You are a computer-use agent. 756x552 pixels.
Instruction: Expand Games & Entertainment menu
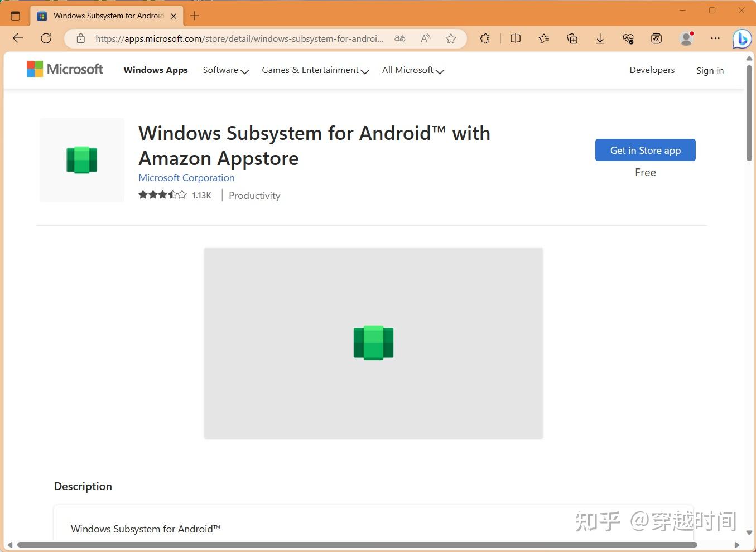[314, 70]
